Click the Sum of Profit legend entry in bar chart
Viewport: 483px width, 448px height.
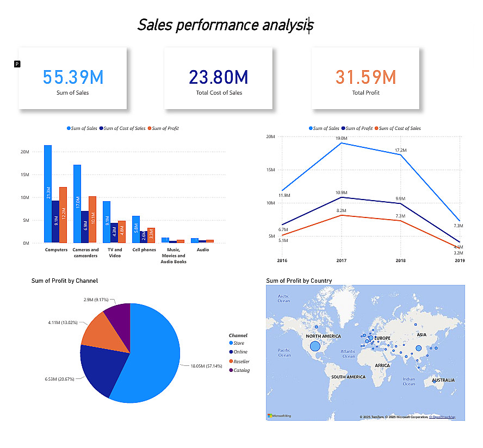point(163,128)
